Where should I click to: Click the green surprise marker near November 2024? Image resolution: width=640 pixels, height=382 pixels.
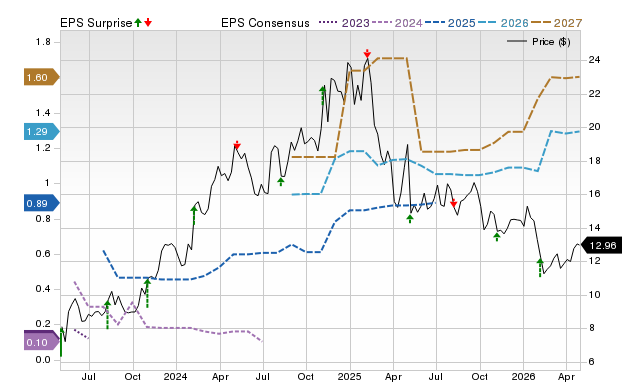323,95
